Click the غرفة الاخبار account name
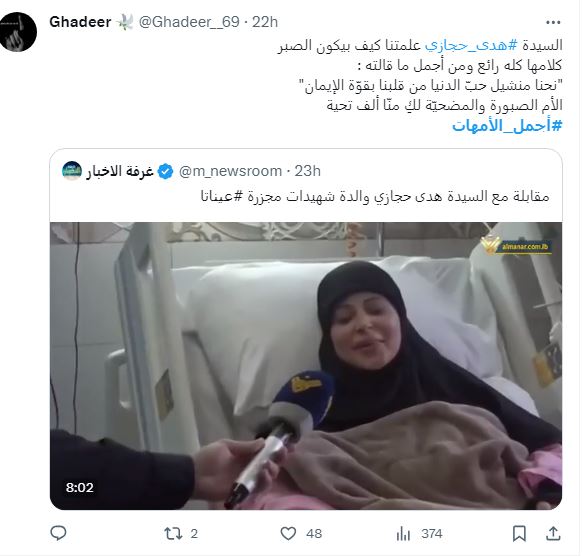 pos(120,171)
